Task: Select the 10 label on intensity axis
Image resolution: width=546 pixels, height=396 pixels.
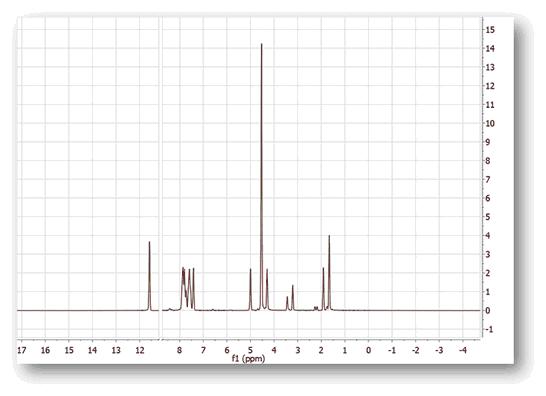Action: click(x=490, y=123)
